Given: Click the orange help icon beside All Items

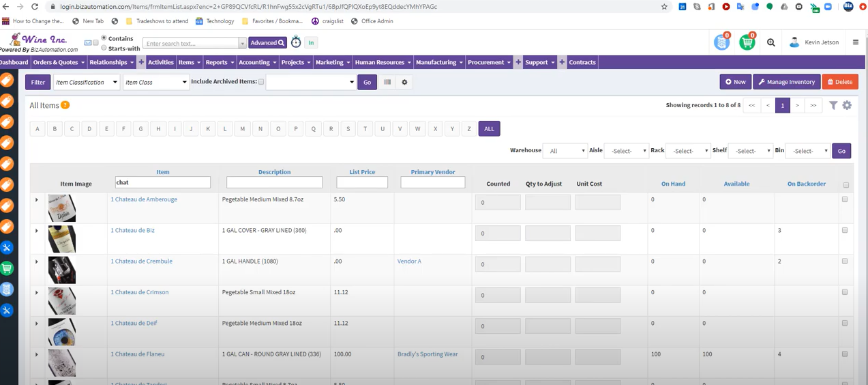Looking at the screenshot, I should pyautogui.click(x=65, y=105).
